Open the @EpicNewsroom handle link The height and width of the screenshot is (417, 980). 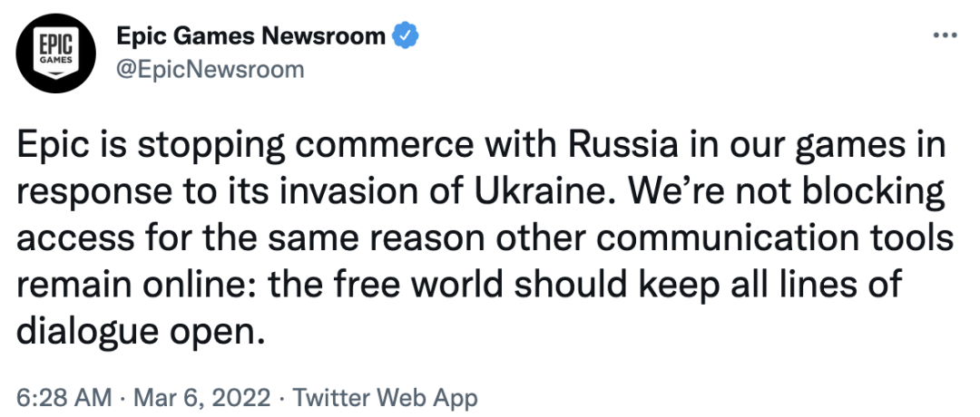pyautogui.click(x=211, y=69)
